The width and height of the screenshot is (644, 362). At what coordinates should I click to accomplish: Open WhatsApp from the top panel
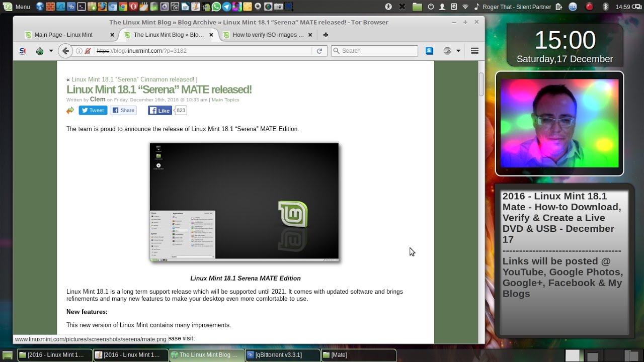[x=216, y=7]
